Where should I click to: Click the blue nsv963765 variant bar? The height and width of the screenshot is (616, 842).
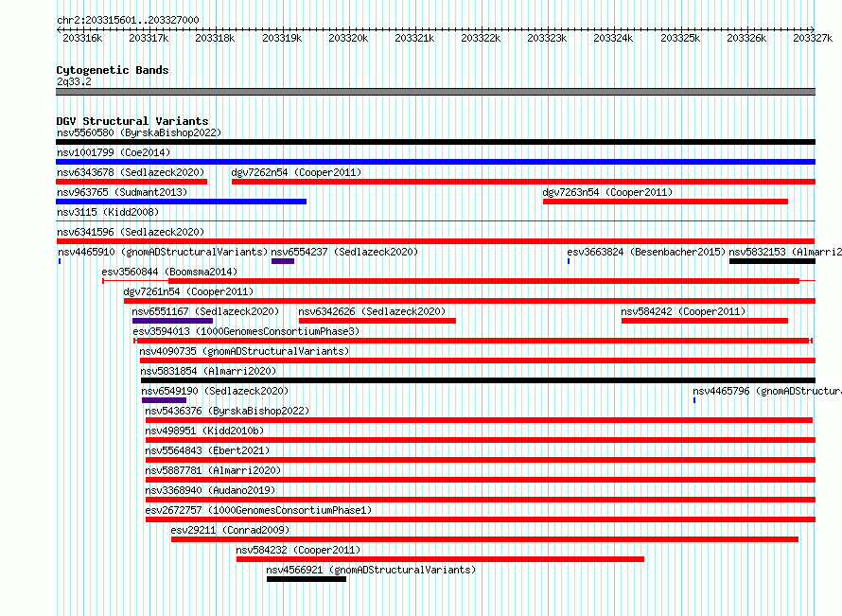point(181,202)
